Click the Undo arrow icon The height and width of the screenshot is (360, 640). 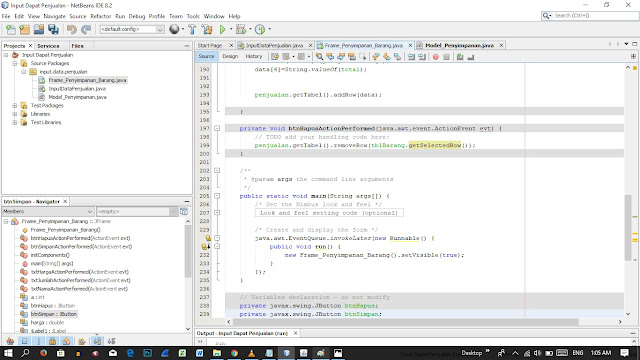point(72,29)
